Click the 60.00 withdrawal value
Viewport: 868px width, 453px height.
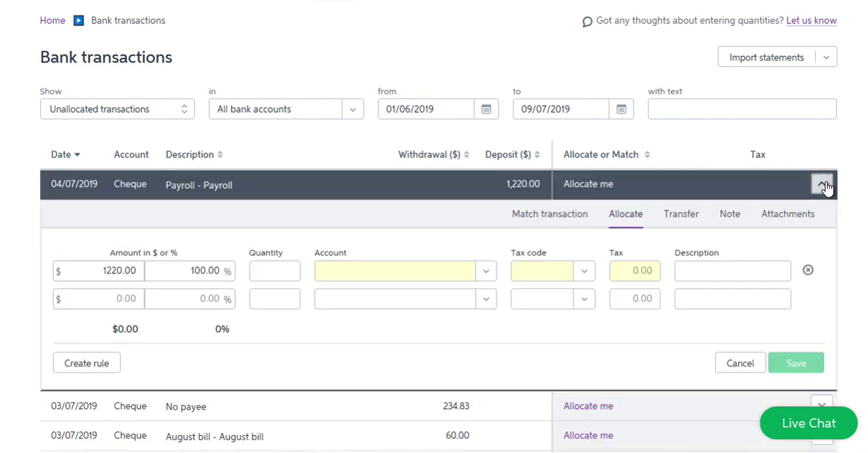click(458, 435)
